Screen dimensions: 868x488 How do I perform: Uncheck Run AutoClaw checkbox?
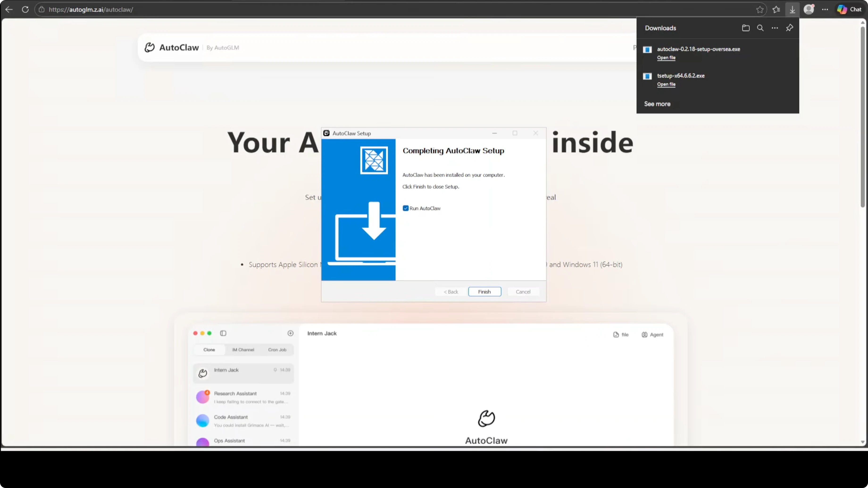tap(406, 208)
